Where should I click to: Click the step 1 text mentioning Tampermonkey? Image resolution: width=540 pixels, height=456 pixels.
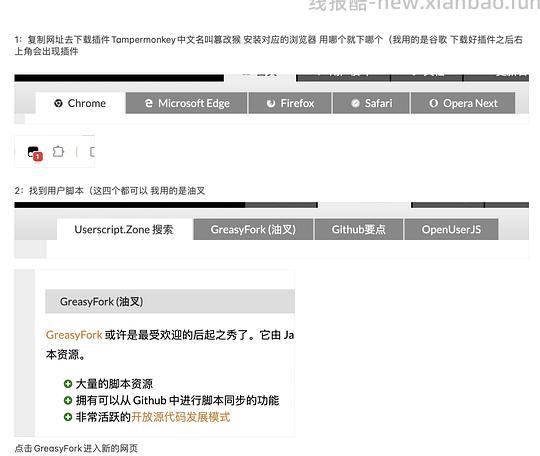[x=269, y=45]
